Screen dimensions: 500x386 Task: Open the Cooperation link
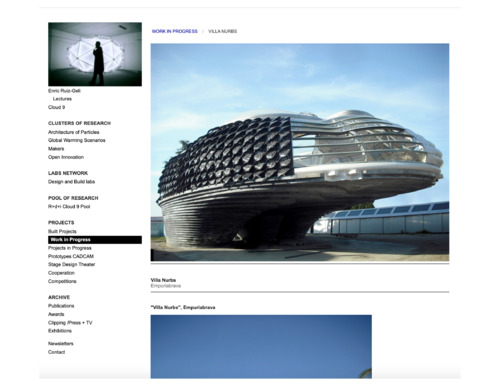(61, 273)
